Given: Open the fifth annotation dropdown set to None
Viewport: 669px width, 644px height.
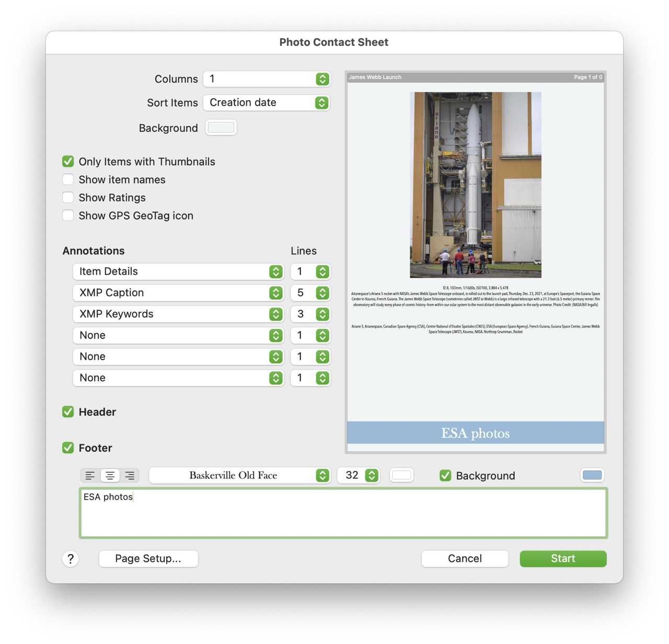Looking at the screenshot, I should 178,357.
